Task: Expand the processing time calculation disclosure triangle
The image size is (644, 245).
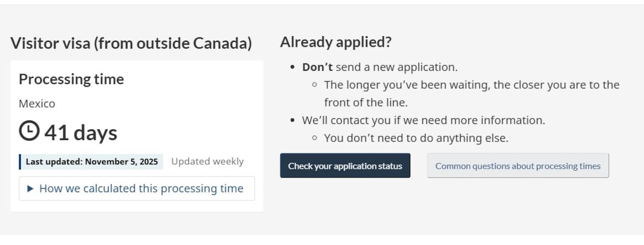Action: click(30, 189)
